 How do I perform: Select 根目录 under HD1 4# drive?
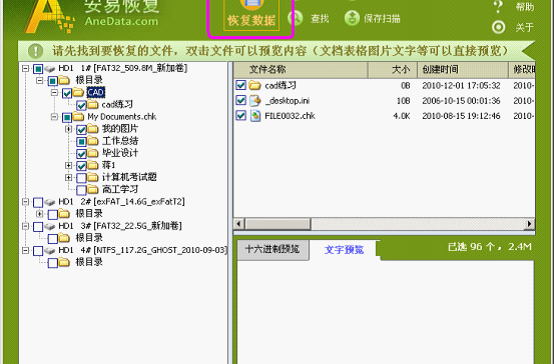coord(89,262)
